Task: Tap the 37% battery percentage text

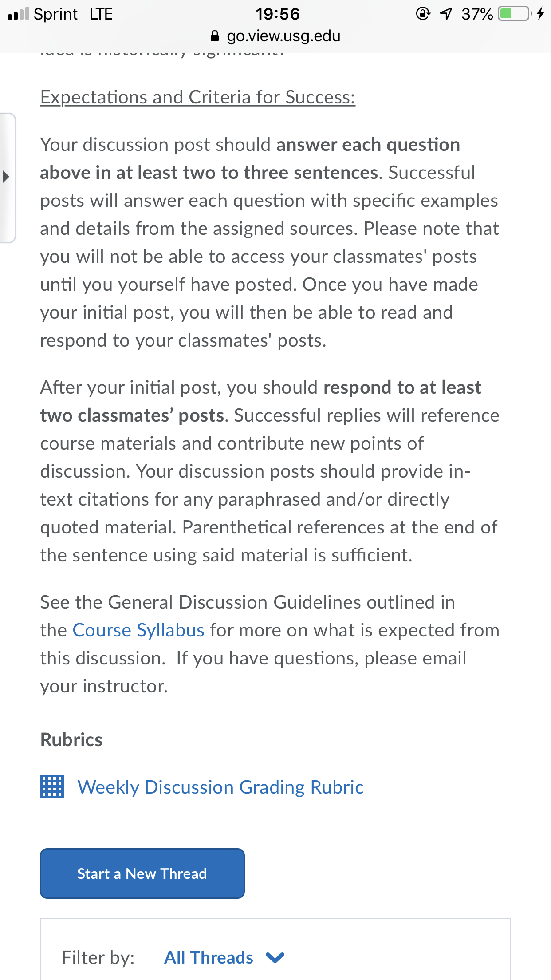Action: pyautogui.click(x=477, y=14)
